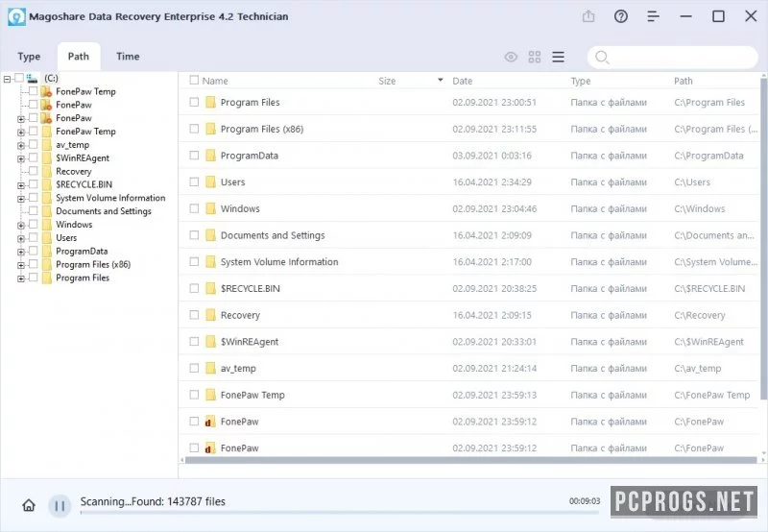Image resolution: width=768 pixels, height=532 pixels.
Task: Switch to thumbnail grid view
Action: (x=535, y=57)
